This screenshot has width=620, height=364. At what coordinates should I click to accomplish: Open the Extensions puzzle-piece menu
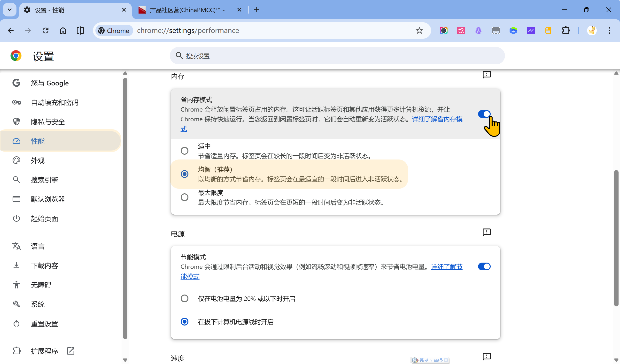click(x=566, y=30)
